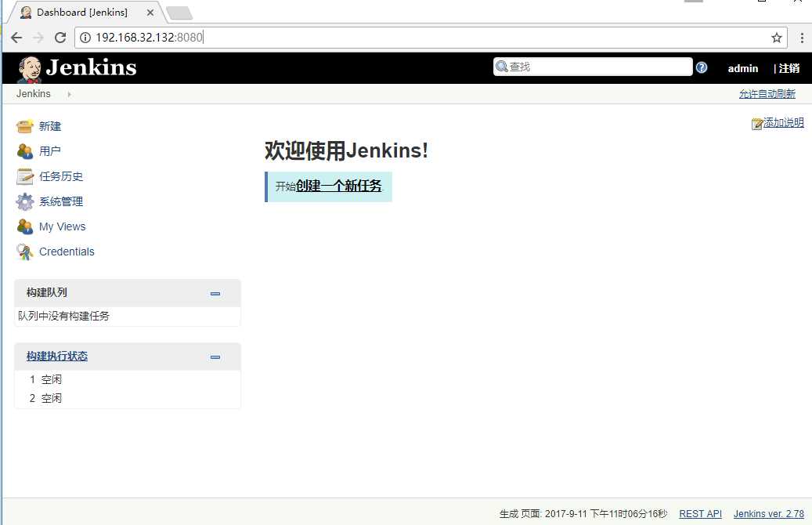812x525 pixels.
Task: Expand the Jenkins breadcrumb arrow
Action: pos(69,94)
